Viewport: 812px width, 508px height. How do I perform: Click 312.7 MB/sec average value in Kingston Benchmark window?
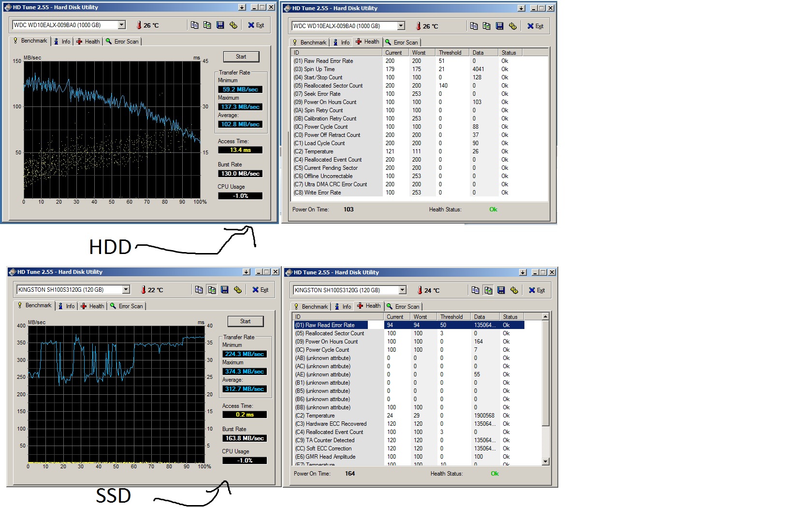click(x=245, y=389)
